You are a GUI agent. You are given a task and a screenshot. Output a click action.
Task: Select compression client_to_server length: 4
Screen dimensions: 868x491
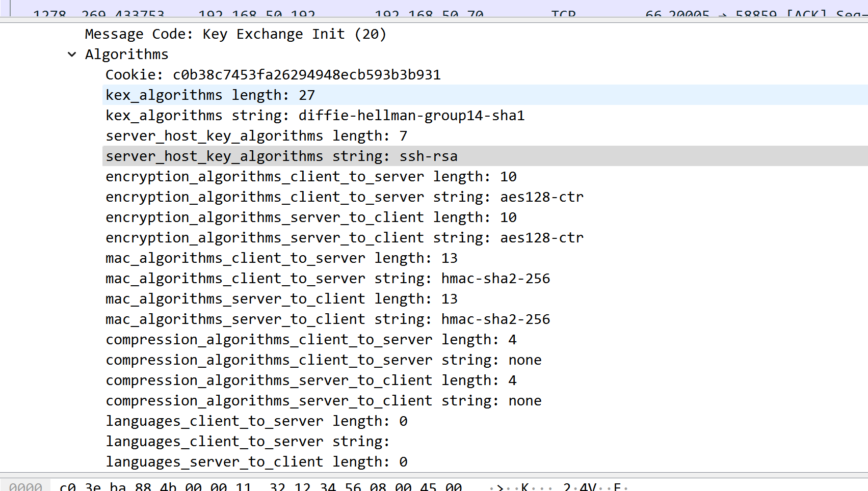pyautogui.click(x=311, y=340)
